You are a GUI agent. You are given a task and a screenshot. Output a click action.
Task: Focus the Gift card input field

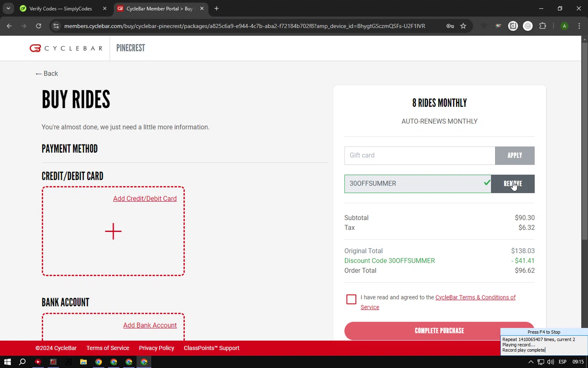(419, 155)
